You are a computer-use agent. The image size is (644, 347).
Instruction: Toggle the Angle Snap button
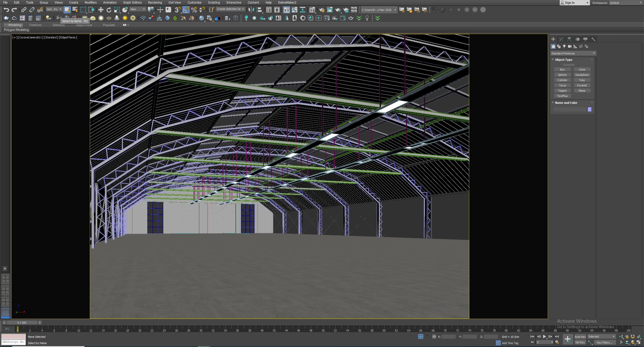pyautogui.click(x=186, y=10)
